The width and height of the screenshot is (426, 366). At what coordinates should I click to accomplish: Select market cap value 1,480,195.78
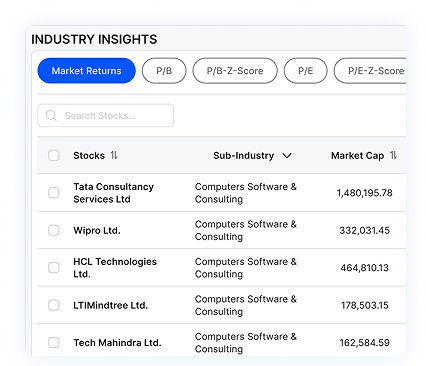[365, 193]
